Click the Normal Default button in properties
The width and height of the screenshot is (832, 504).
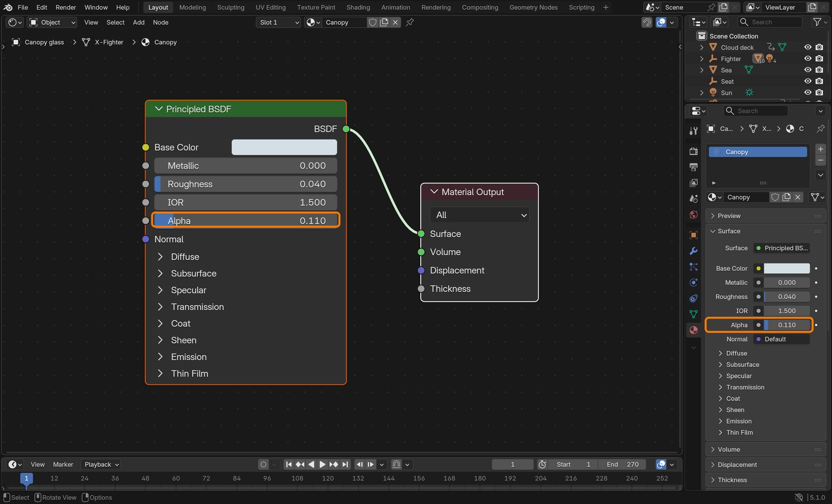point(782,339)
